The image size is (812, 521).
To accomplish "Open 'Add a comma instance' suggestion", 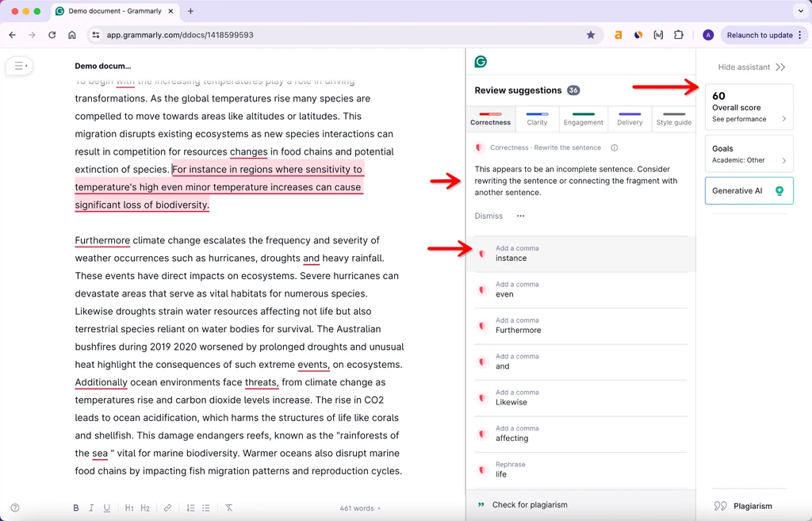I will coord(580,254).
